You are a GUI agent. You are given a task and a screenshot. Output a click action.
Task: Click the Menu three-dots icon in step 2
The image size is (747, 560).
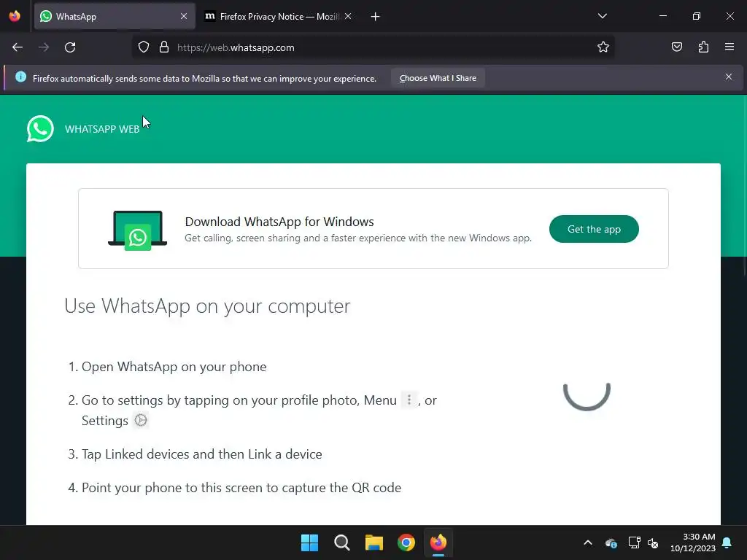[x=409, y=400]
